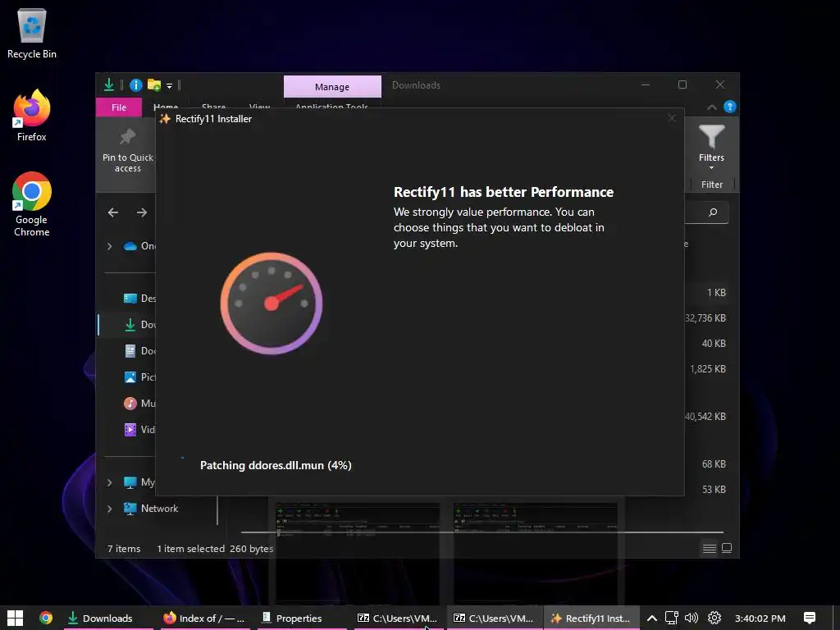Open the clock showing 3:40:02 PM
The image size is (840, 630).
pyautogui.click(x=760, y=619)
